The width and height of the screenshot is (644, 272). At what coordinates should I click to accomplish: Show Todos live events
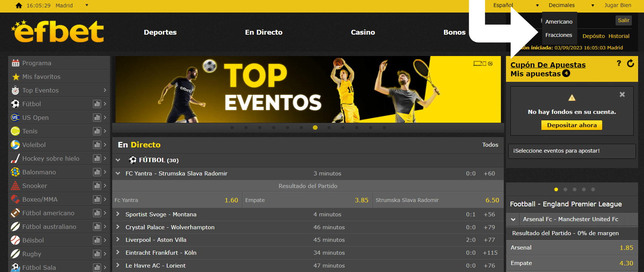490,145
